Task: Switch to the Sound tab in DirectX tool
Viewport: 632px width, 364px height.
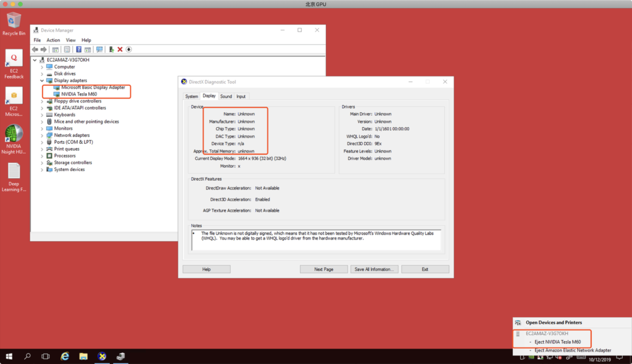Action: click(226, 96)
